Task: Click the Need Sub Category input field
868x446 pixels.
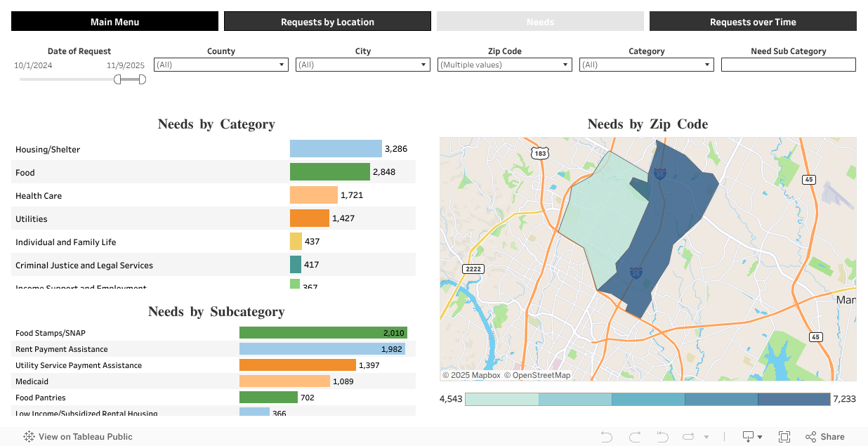Action: coord(788,65)
